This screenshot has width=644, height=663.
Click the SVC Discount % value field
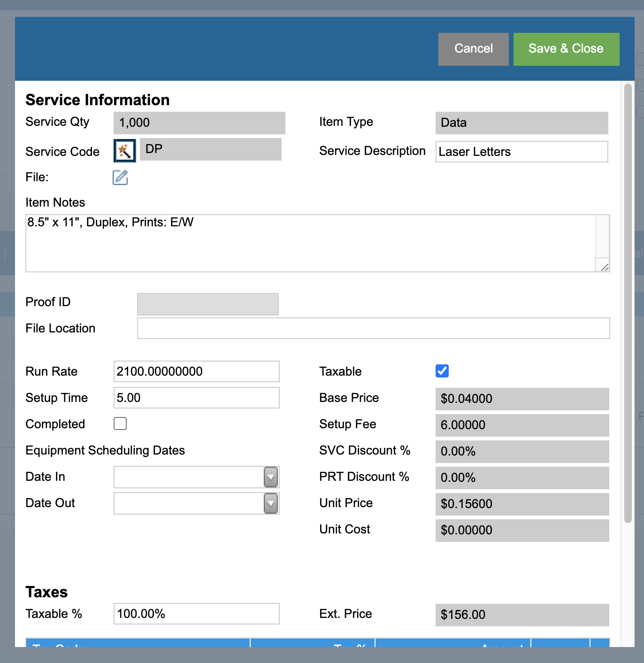coord(522,452)
